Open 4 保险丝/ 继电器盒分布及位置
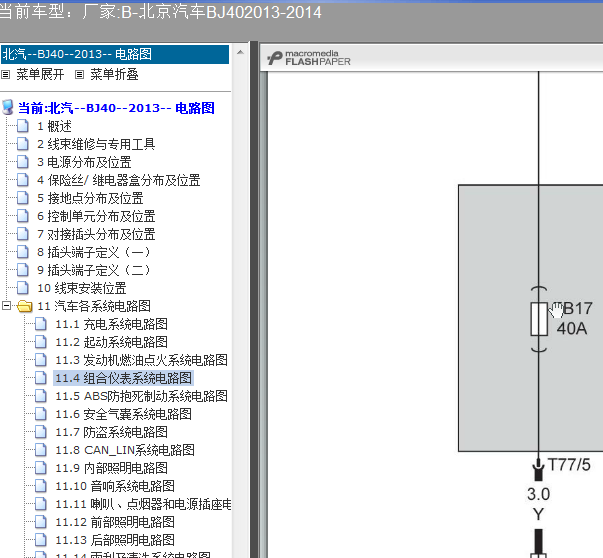The width and height of the screenshot is (603, 558). tap(118, 180)
